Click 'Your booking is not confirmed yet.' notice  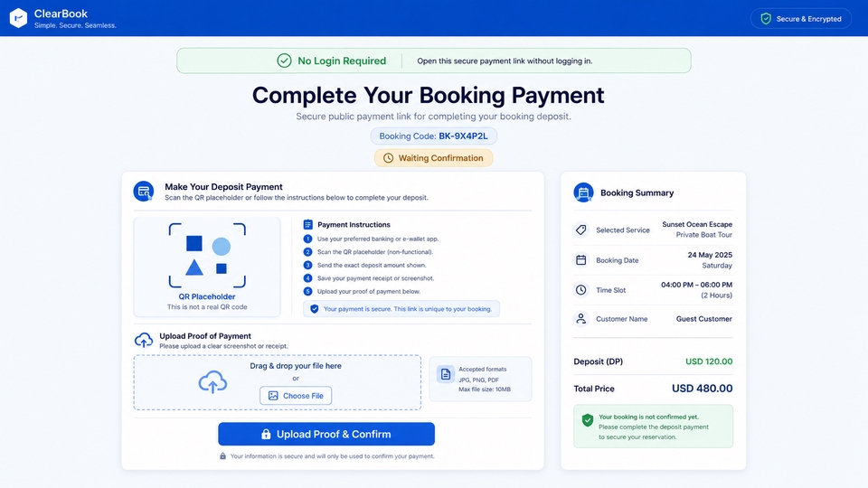tap(648, 418)
